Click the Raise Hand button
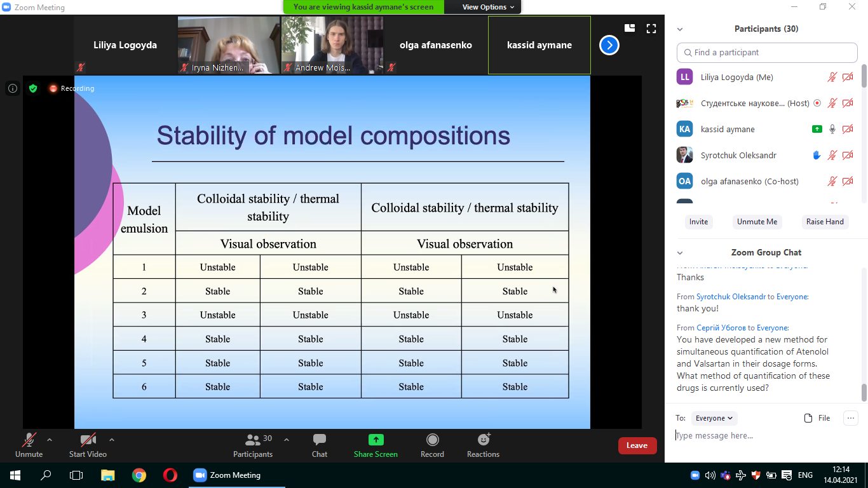Image resolution: width=868 pixels, height=488 pixels. (825, 222)
